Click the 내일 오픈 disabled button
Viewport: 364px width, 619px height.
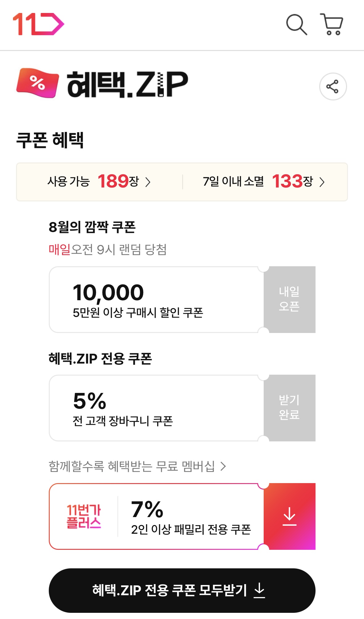coord(290,299)
